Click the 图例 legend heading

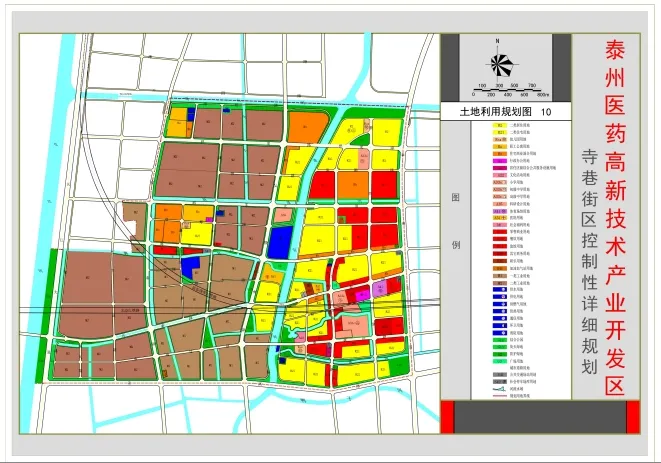tap(455, 220)
